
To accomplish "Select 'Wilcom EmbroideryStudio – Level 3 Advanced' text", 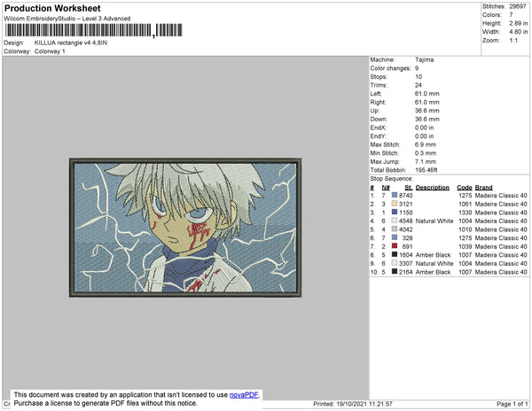I will coord(67,19).
